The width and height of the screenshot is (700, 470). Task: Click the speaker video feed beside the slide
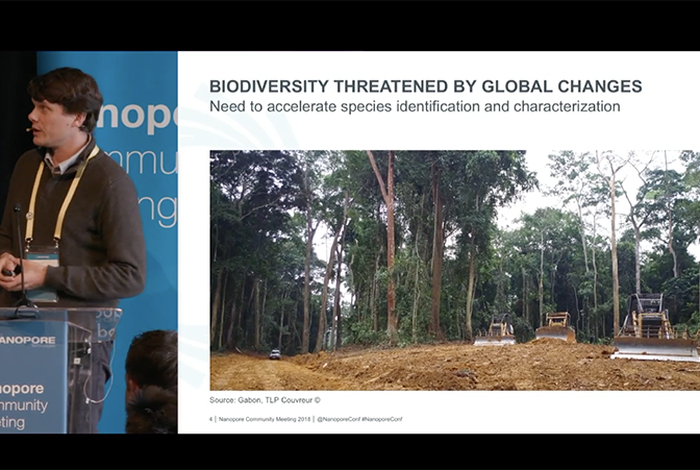pyautogui.click(x=89, y=242)
